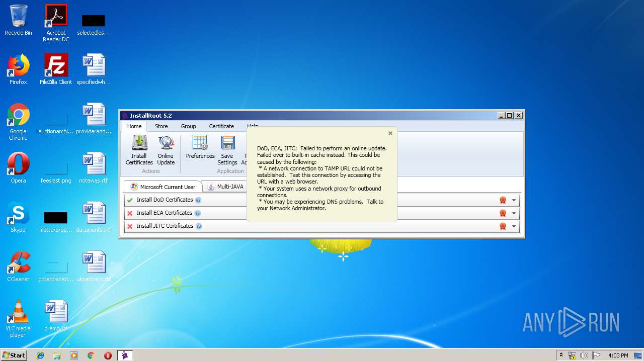Switch to the Home ribbon tab
This screenshot has width=644, height=362.
point(134,126)
